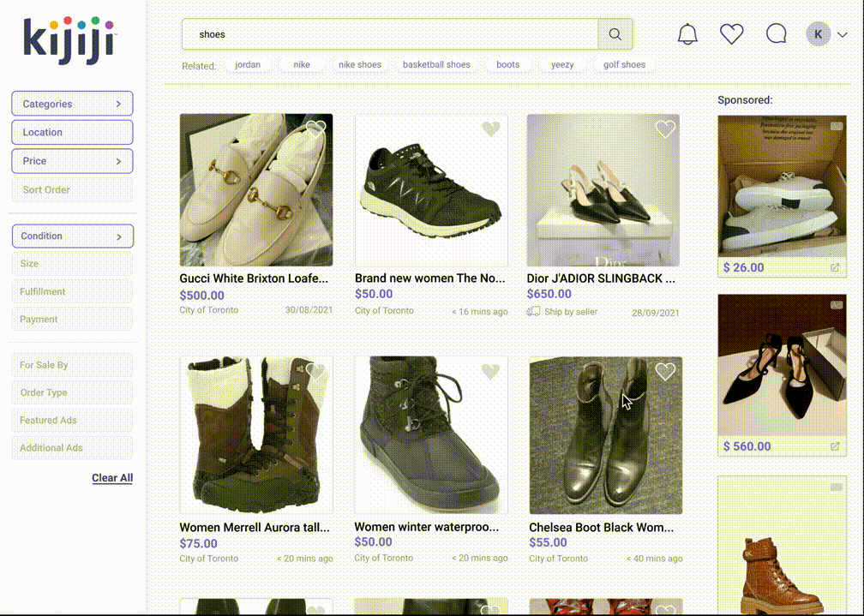
Task: Favourite the Gucci White Brixton Loafer listing
Action: pos(315,129)
